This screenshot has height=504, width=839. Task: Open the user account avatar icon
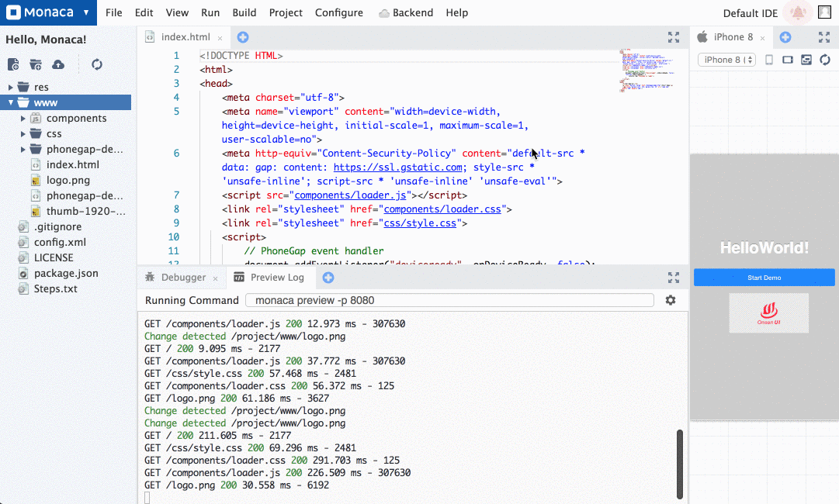coord(824,12)
